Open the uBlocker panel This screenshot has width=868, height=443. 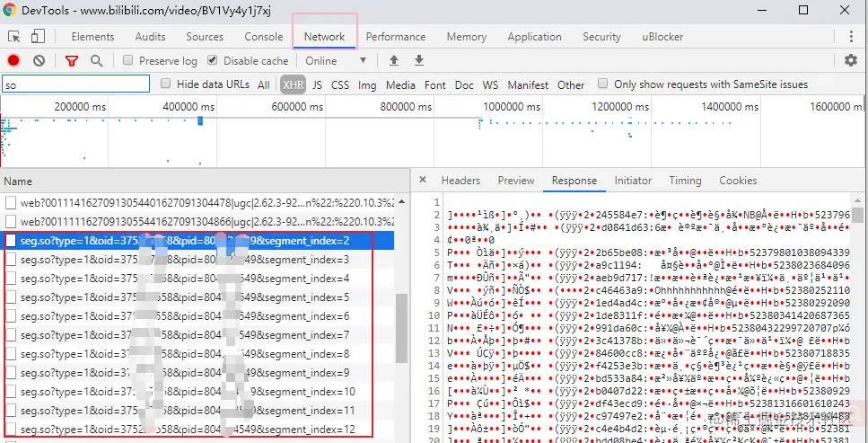662,37
